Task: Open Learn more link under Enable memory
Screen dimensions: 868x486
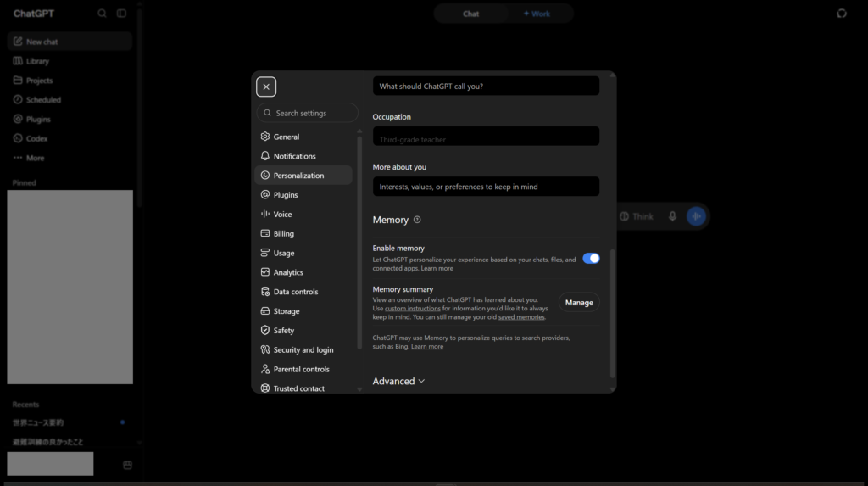Action: tap(437, 268)
